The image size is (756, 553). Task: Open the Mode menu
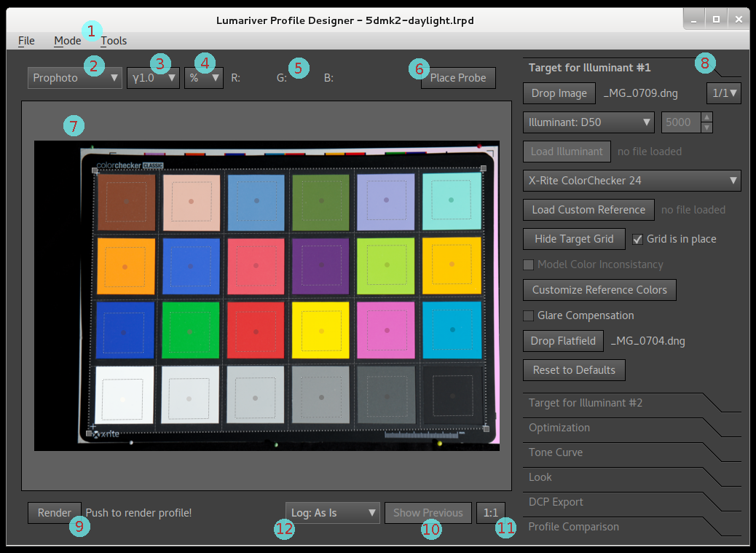[67, 41]
